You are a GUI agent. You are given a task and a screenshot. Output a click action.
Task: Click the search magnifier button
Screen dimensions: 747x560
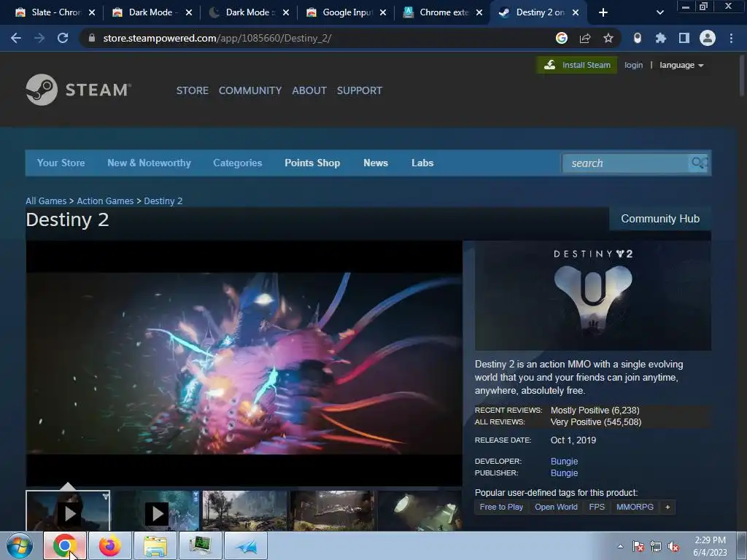click(x=699, y=163)
